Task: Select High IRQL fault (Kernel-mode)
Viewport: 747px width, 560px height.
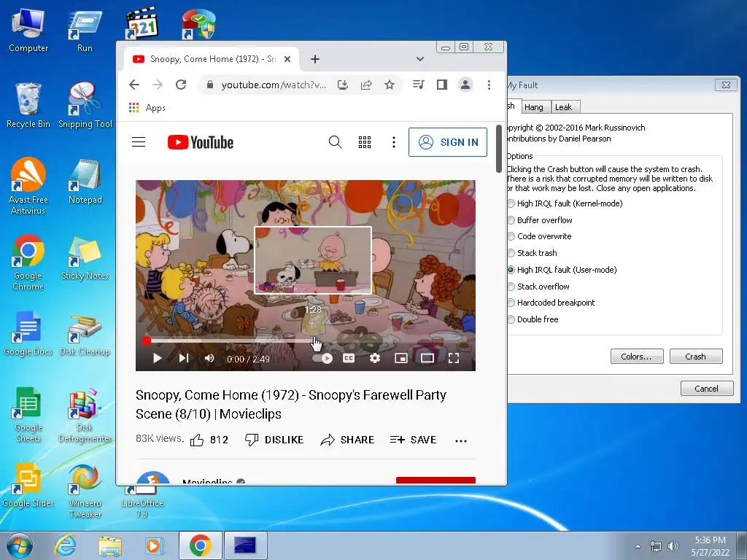Action: 565,203
